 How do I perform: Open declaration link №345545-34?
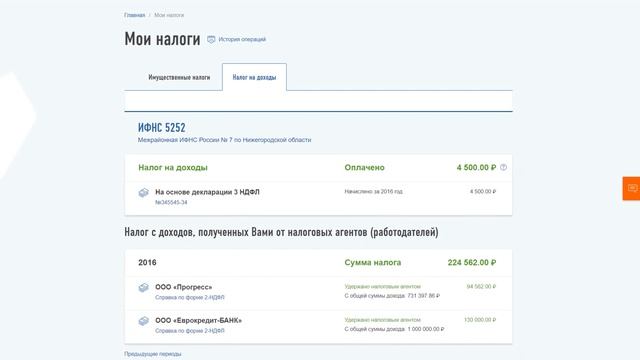(x=171, y=202)
